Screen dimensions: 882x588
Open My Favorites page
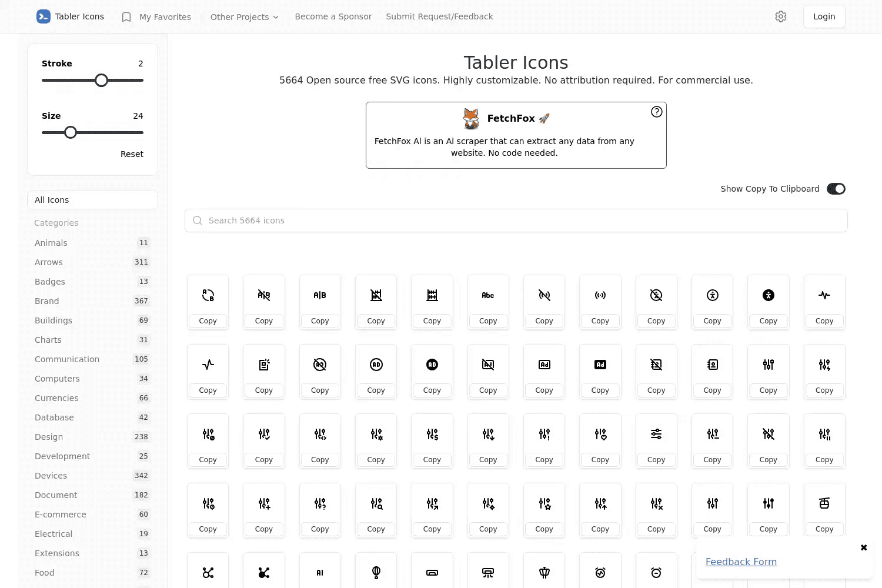(x=156, y=17)
